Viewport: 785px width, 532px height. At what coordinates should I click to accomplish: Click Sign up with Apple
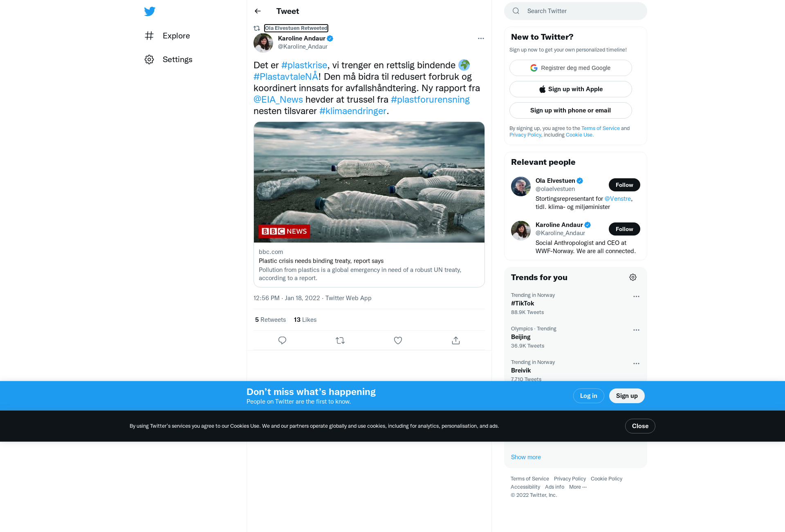(x=570, y=89)
